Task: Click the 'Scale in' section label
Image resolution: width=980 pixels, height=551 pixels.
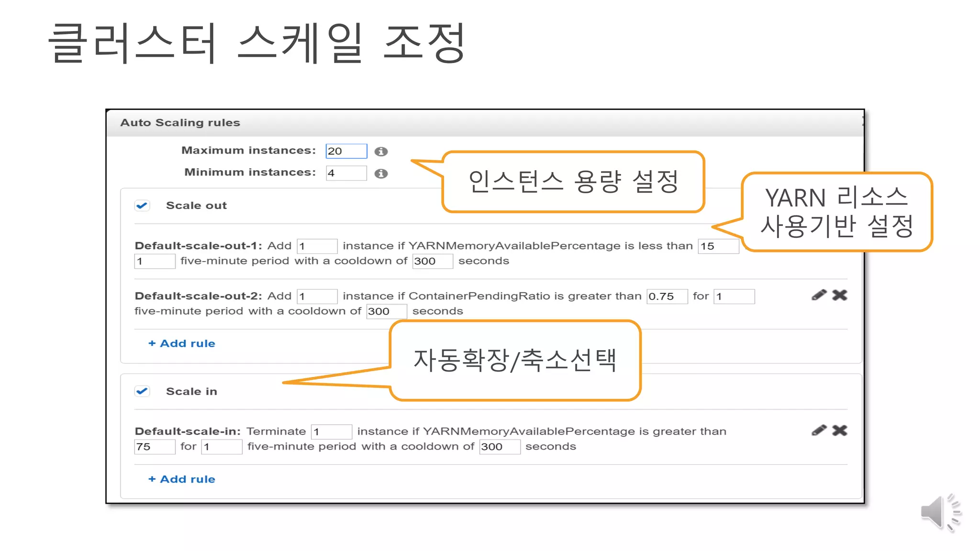Action: point(191,392)
